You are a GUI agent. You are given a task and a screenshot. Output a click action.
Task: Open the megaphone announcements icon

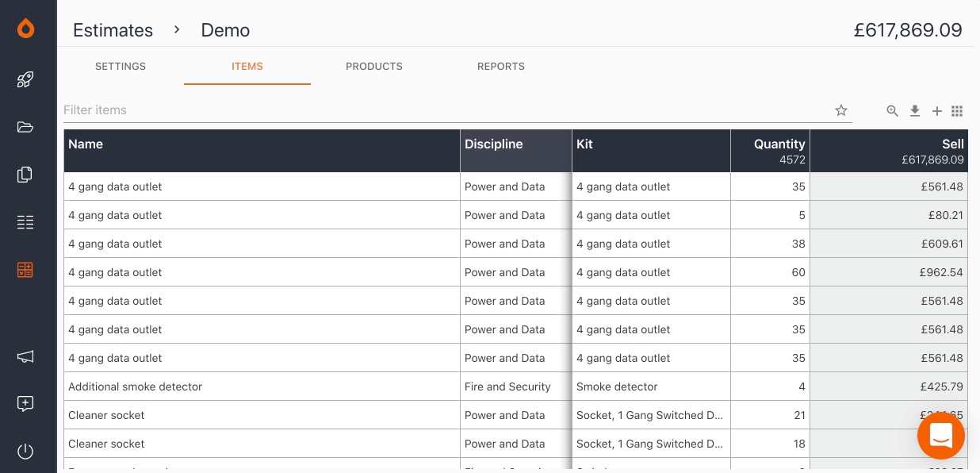tap(25, 357)
